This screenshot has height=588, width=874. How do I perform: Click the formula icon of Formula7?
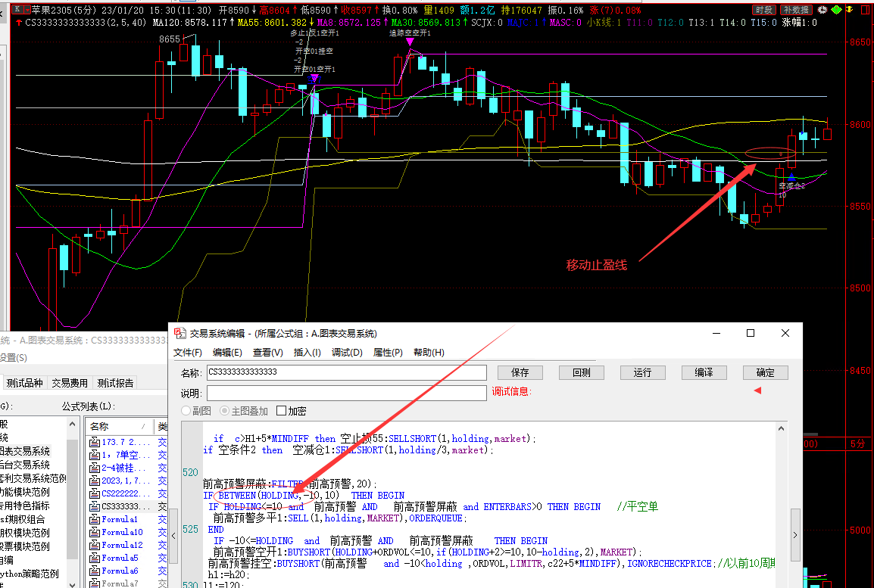pyautogui.click(x=95, y=583)
